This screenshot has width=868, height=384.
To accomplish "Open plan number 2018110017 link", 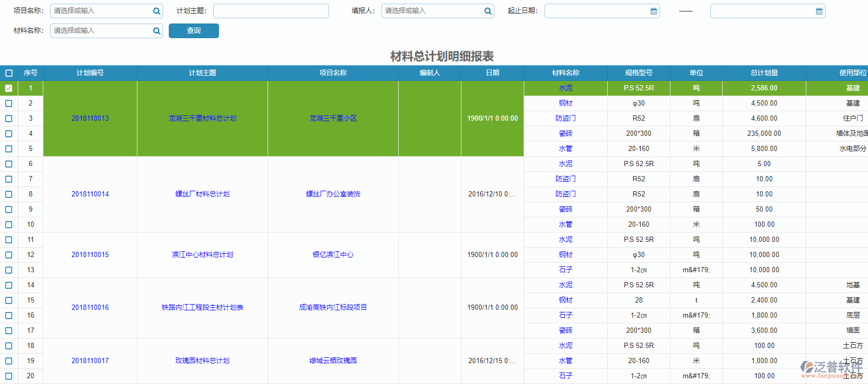I will pos(90,361).
